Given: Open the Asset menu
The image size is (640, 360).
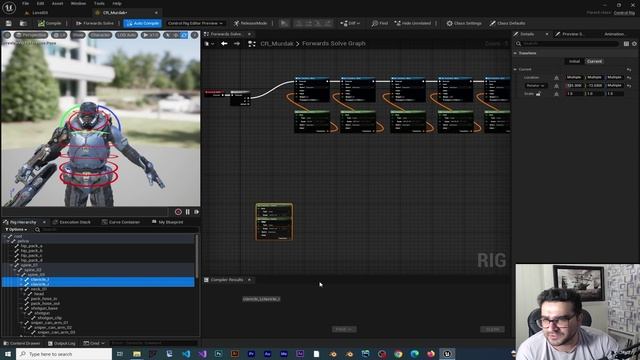Looking at the screenshot, I should tap(58, 3).
